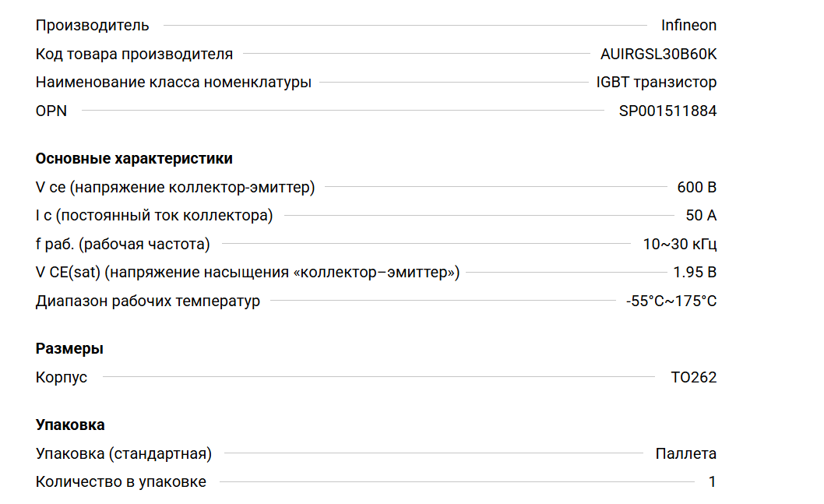The image size is (824, 504).
Task: Click the Размеры section heading
Action: 69,348
